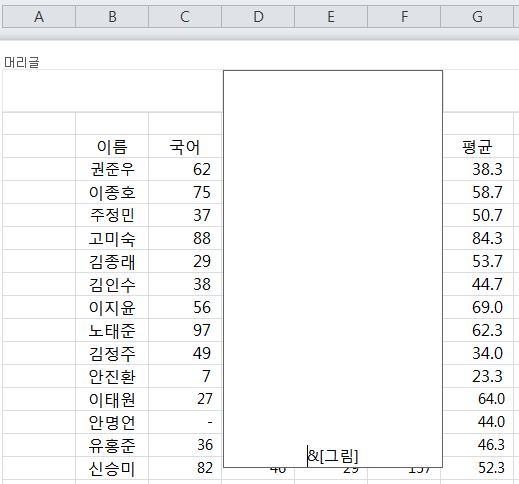Click 국어 score 62 for 권준우
This screenshot has height=484, width=519.
(x=185, y=169)
